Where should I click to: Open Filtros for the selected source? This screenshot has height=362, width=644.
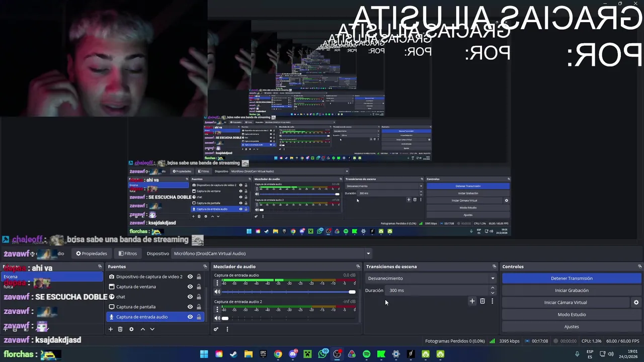coord(128,253)
